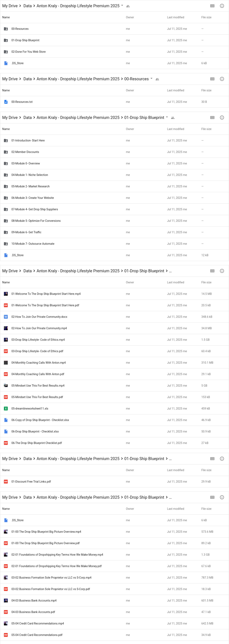Click the 14.5 MB file size value
The height and width of the screenshot is (644, 229).
(207, 294)
